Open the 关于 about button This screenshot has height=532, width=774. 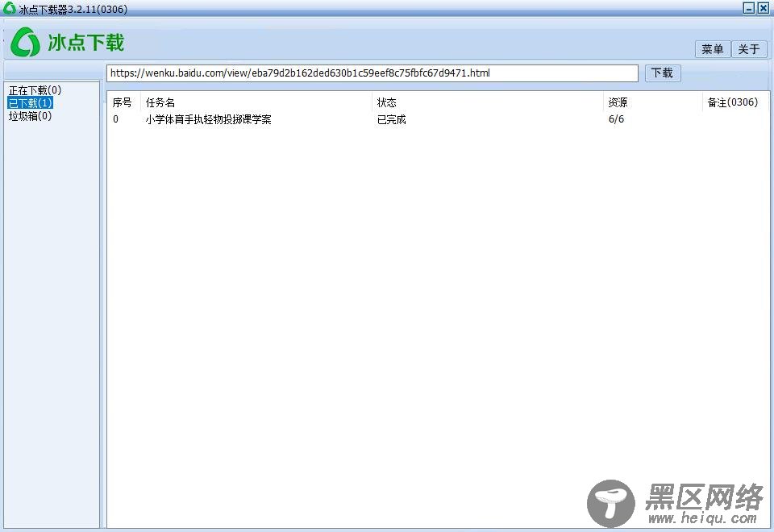click(748, 49)
